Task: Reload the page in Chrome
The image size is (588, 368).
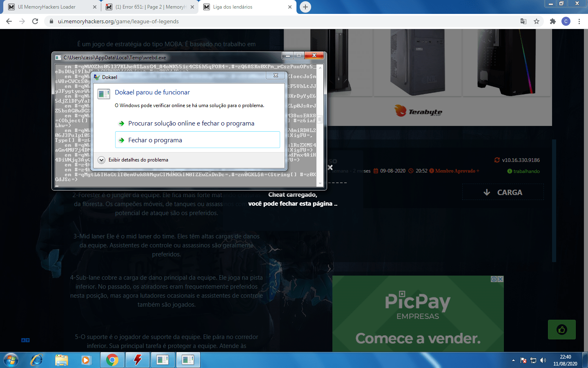Action: pos(35,21)
